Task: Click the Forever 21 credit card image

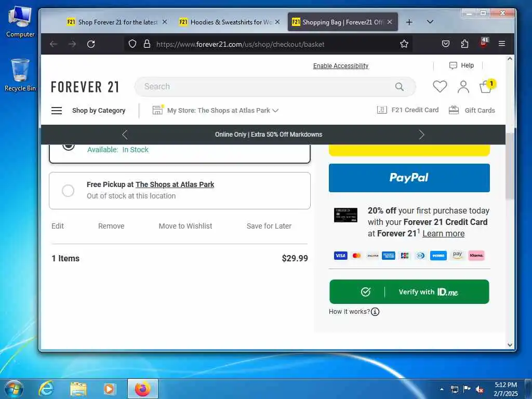Action: click(345, 215)
